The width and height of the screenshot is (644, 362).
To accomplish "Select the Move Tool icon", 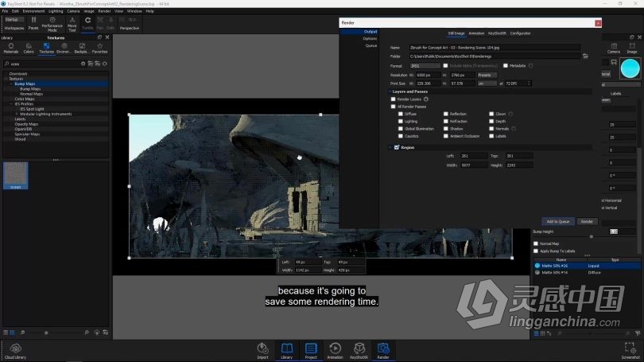I will click(x=72, y=20).
